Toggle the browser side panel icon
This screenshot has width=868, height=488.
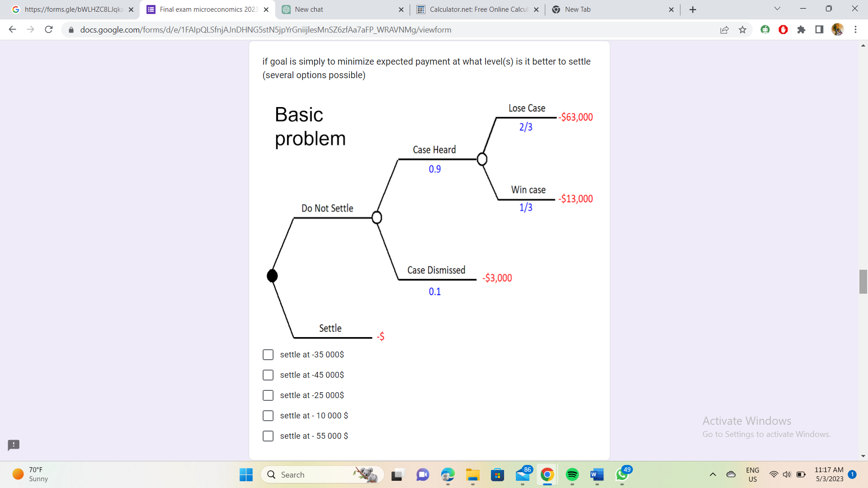coord(819,30)
